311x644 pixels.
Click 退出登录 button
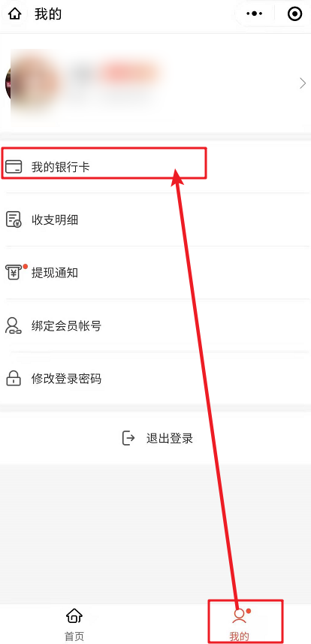click(158, 438)
